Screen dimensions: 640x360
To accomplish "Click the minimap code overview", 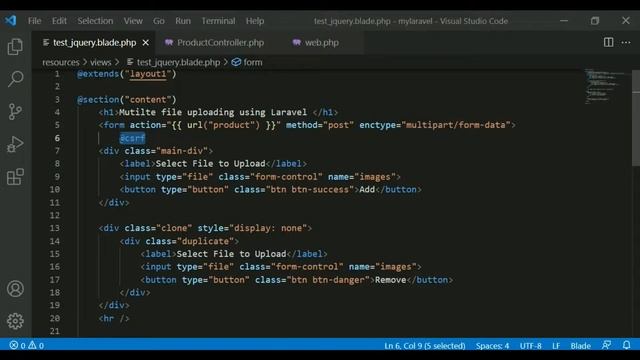I will [606, 87].
